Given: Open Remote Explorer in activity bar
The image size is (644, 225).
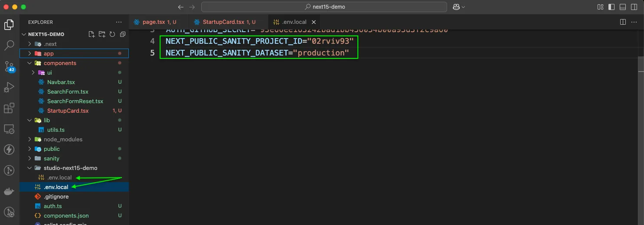Looking at the screenshot, I should click(9, 129).
